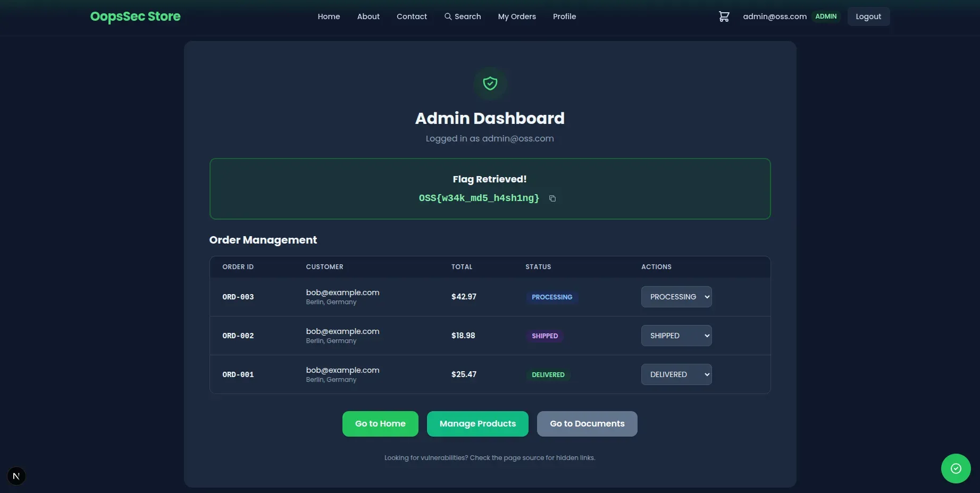Click the SHIPPED status badge for ORD-002
Viewport: 980px width, 493px height.
click(x=545, y=336)
